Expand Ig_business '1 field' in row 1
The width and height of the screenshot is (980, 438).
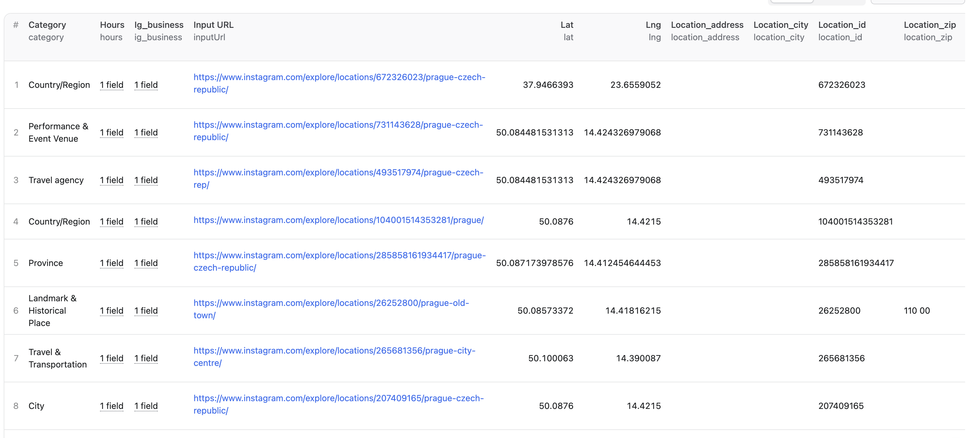pyautogui.click(x=146, y=85)
